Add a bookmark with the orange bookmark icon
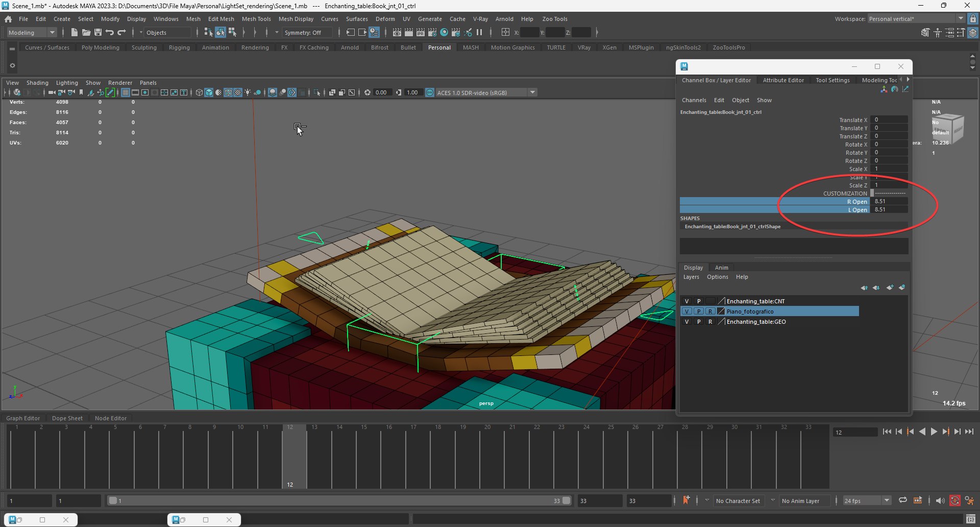 (x=686, y=500)
